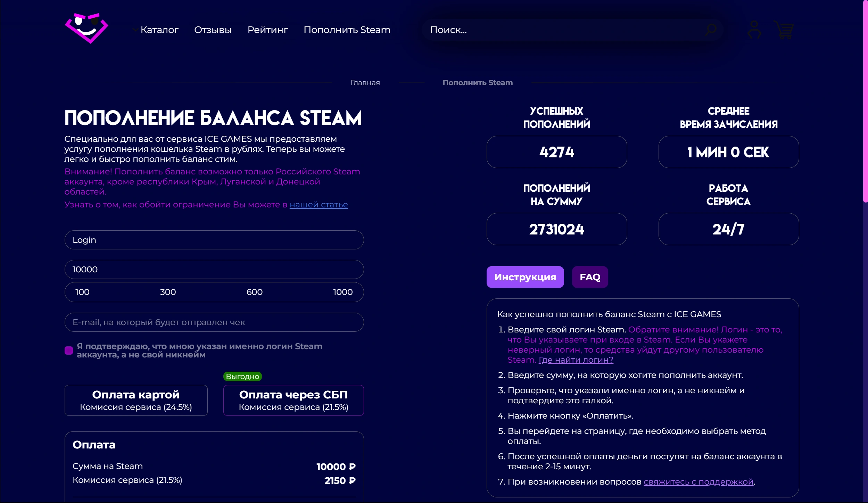The height and width of the screenshot is (503, 868).
Task: Choose Оплата через СБП payment method
Action: [294, 400]
